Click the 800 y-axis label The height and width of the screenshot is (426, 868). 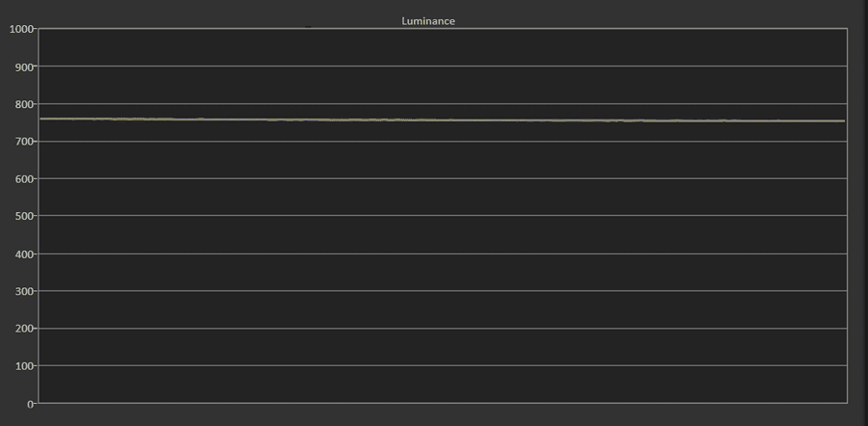(x=25, y=104)
